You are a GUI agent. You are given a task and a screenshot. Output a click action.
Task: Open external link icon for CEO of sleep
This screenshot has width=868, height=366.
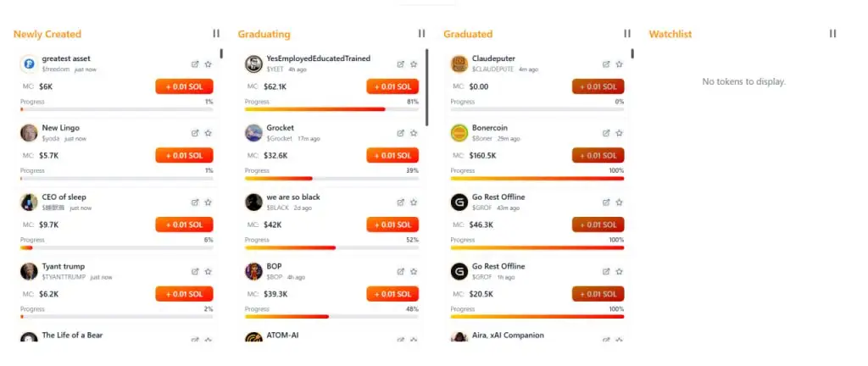pyautogui.click(x=195, y=202)
